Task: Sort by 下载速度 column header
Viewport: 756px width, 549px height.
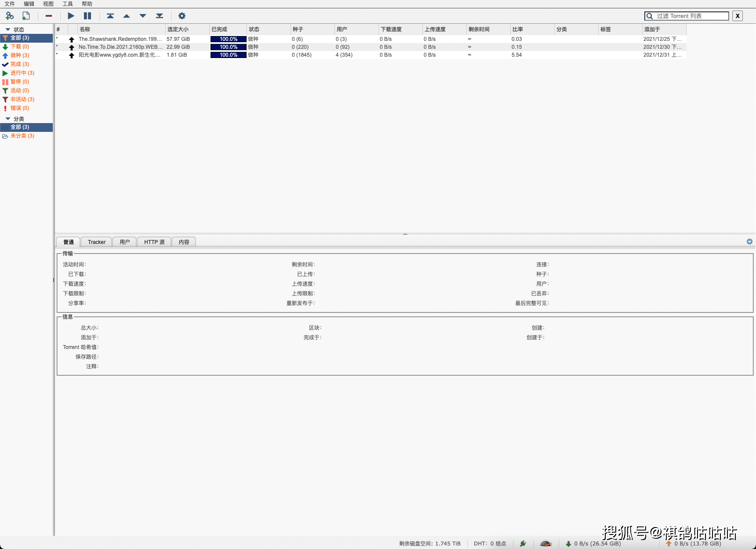Action: 400,29
